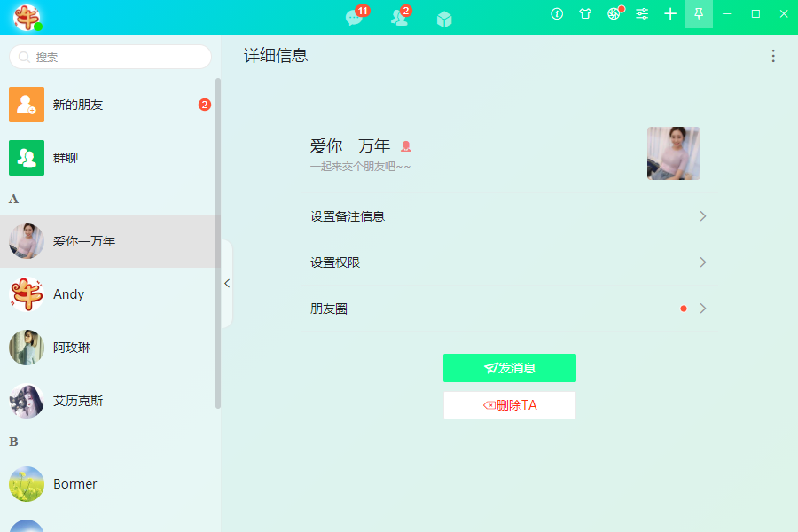Switch to the contacts tab with 2 notifications
The height and width of the screenshot is (532, 798).
(401, 17)
